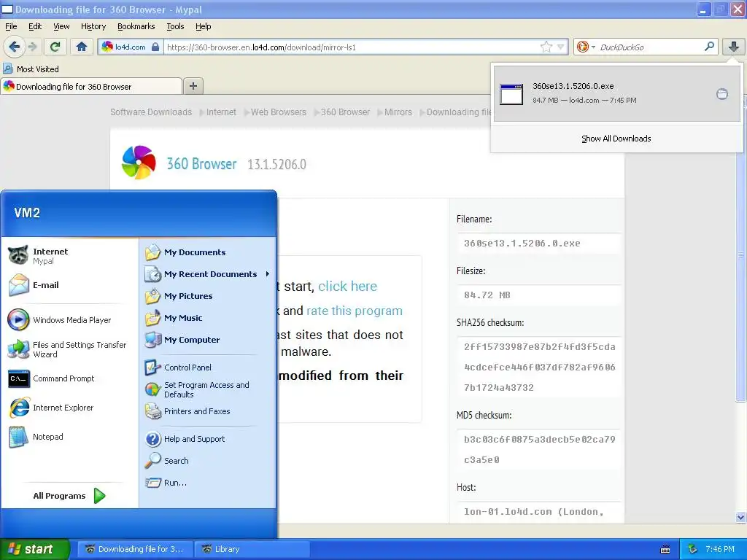Follow the Internet breadcrumb link

pyautogui.click(x=221, y=112)
